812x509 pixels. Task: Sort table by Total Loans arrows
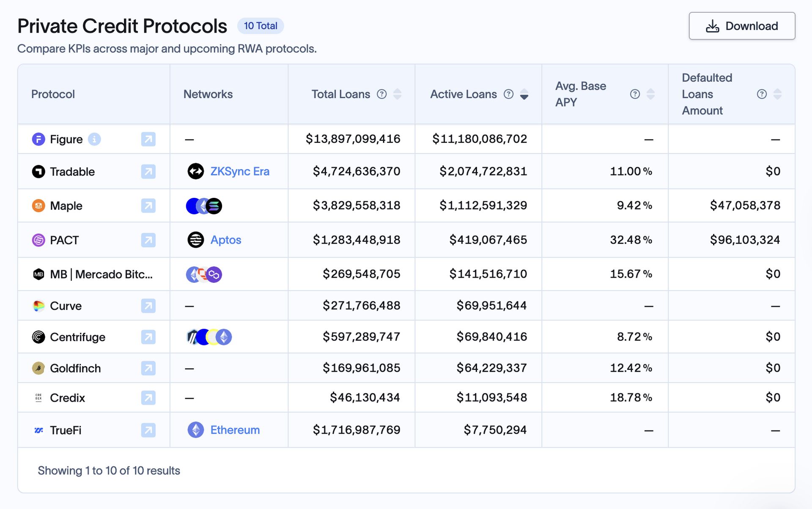pyautogui.click(x=397, y=94)
